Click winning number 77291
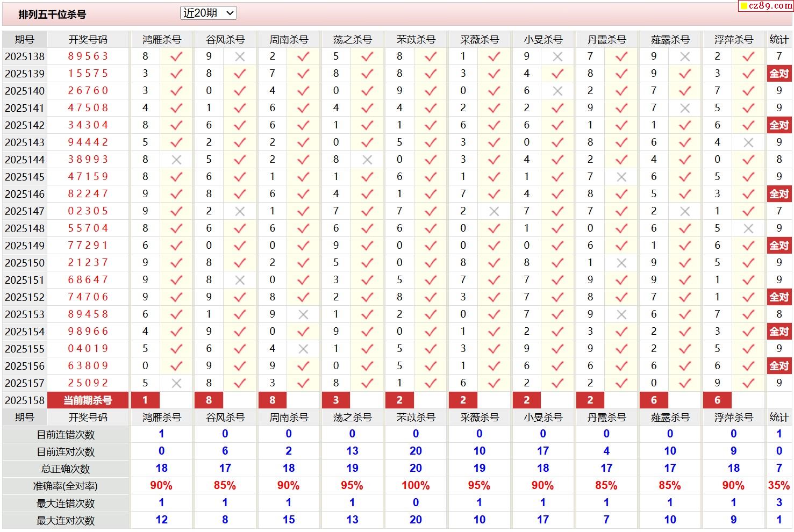 click(88, 246)
